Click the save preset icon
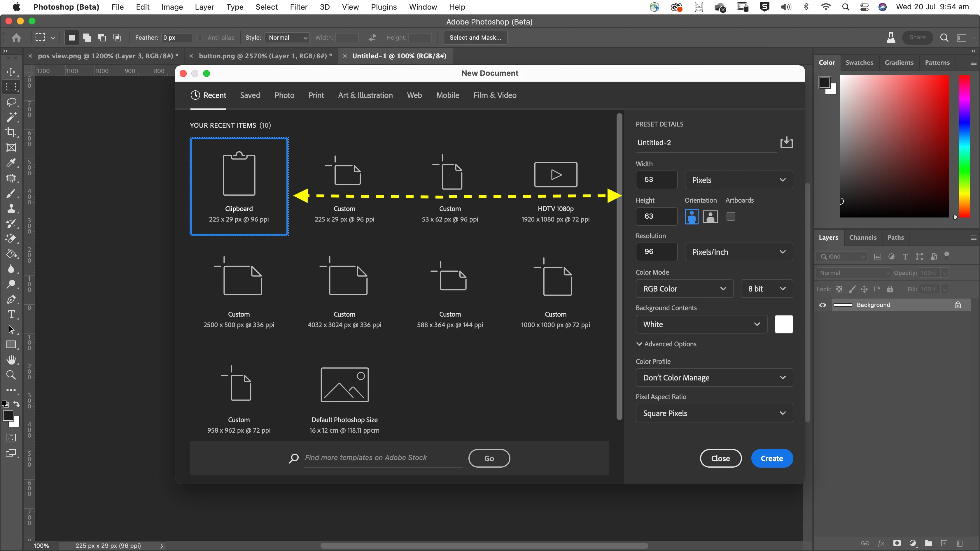The width and height of the screenshot is (980, 551). [786, 143]
